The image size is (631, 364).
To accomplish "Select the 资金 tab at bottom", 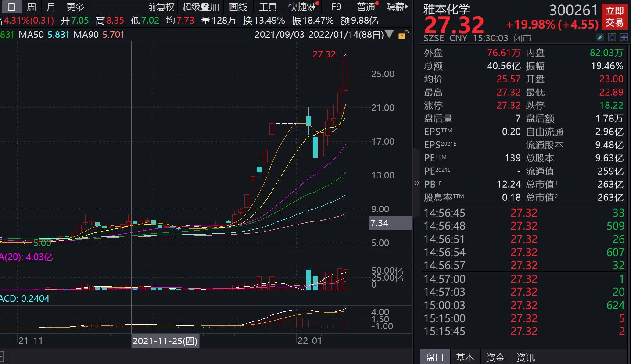I will click(x=495, y=358).
